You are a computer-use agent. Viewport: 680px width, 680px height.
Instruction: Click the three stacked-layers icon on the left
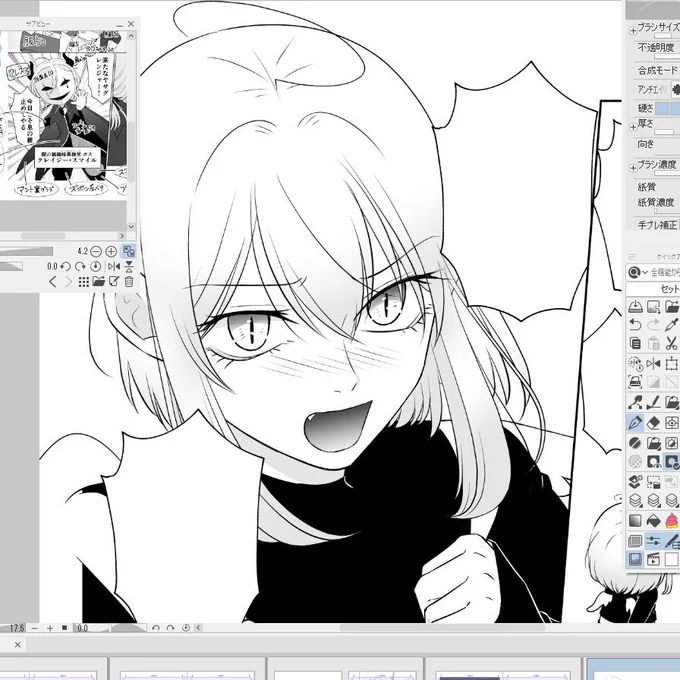[635, 500]
